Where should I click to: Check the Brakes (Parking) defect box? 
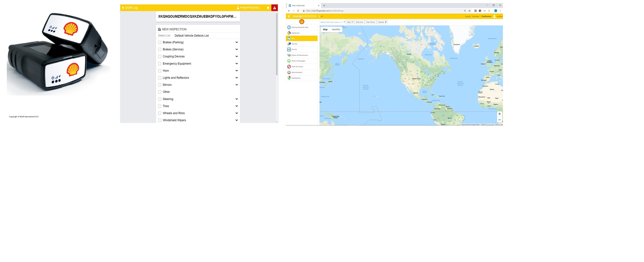click(160, 42)
